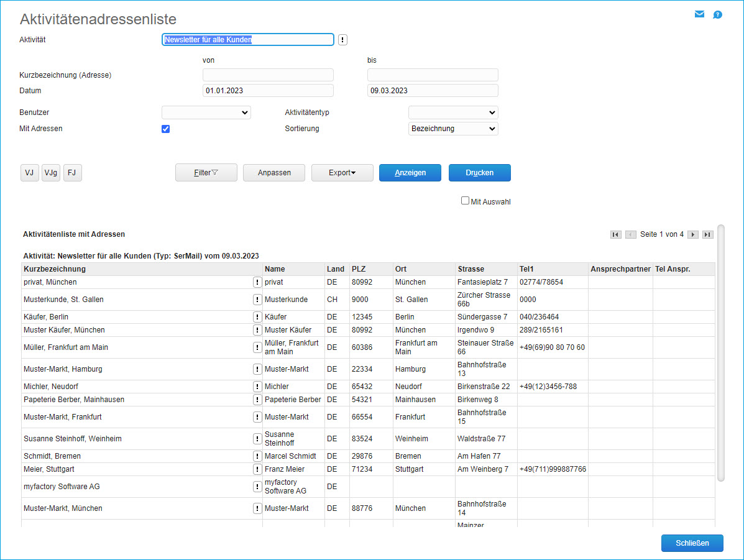Go to next page of list

click(693, 234)
